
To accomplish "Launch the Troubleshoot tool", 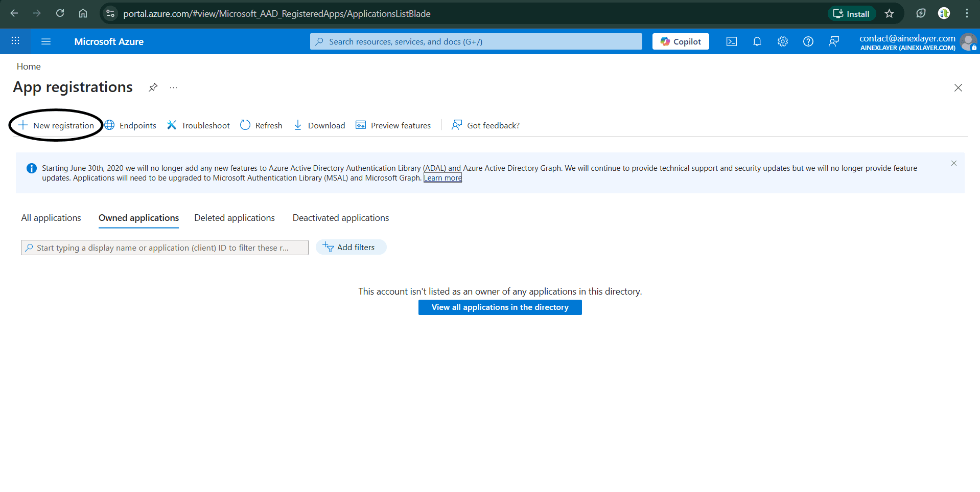I will click(x=198, y=125).
